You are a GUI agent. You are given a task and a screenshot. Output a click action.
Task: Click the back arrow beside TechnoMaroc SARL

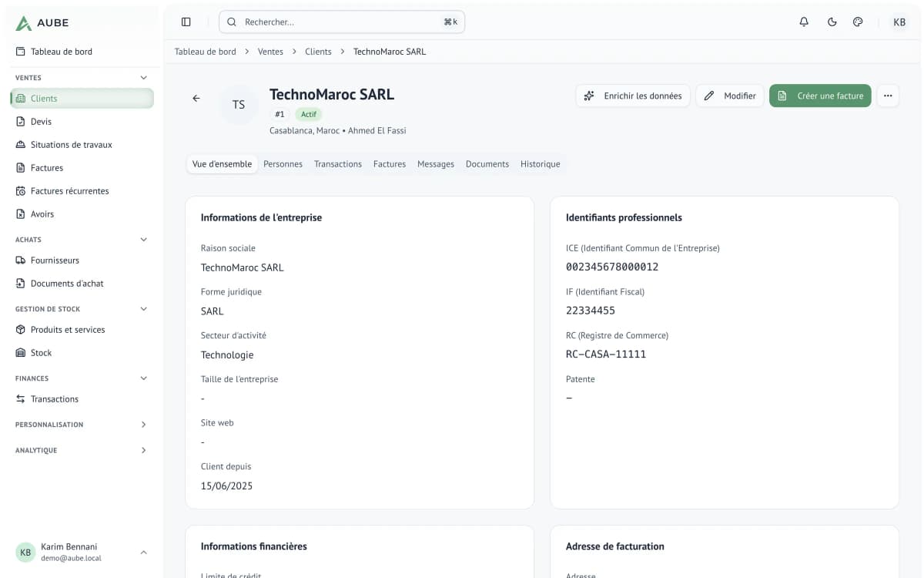point(196,99)
